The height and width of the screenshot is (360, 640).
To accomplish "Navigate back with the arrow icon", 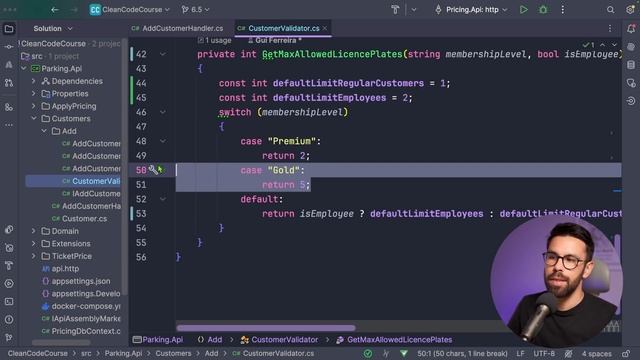I will [x=55, y=9].
